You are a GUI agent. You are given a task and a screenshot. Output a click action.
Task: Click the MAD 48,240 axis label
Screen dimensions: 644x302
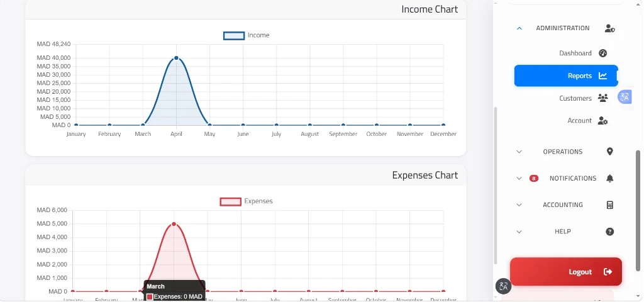coord(54,44)
